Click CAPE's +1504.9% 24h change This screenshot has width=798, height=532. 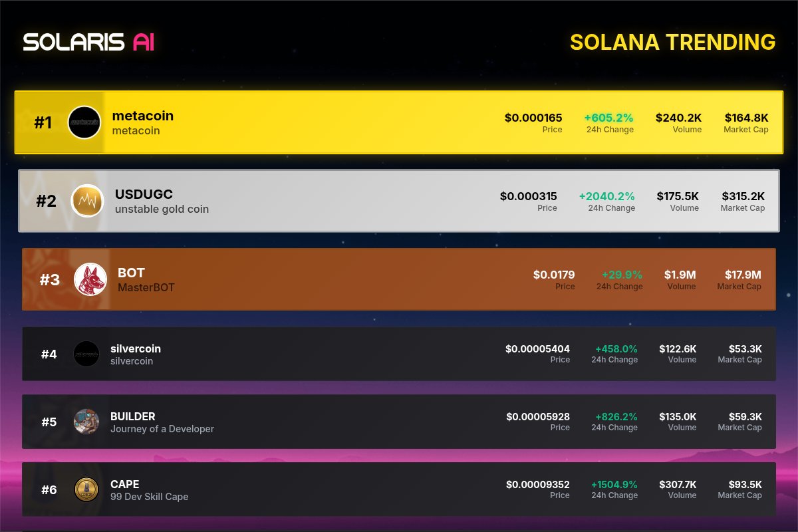coord(614,484)
